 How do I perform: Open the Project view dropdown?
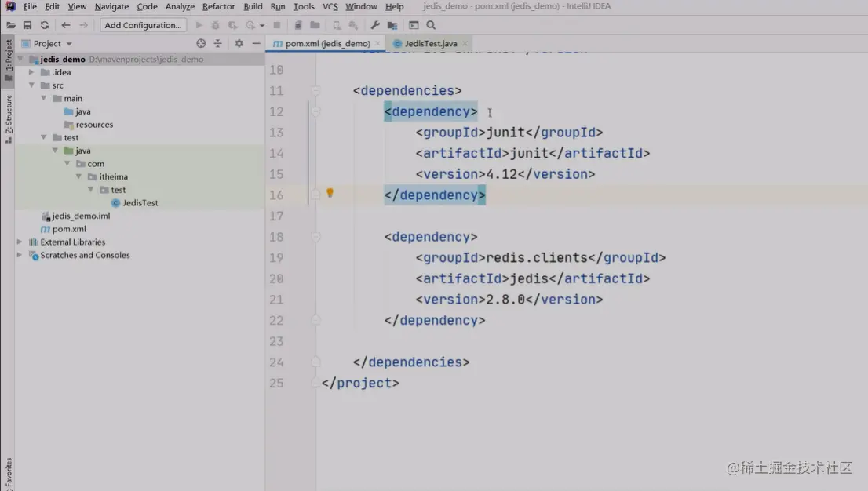click(x=69, y=44)
